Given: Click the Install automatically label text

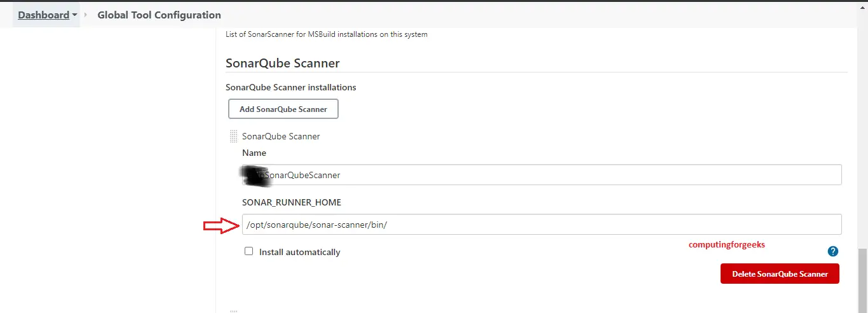Looking at the screenshot, I should [300, 252].
